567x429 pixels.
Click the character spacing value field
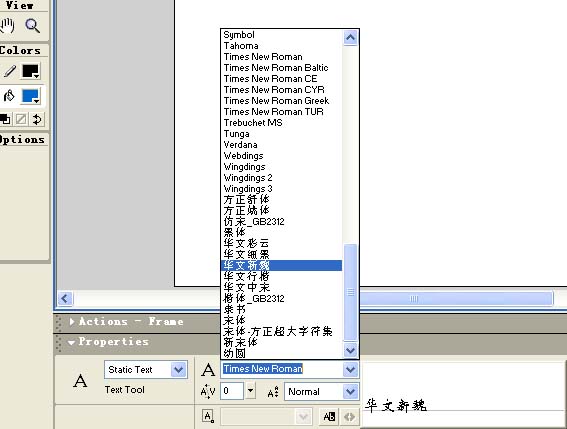231,391
